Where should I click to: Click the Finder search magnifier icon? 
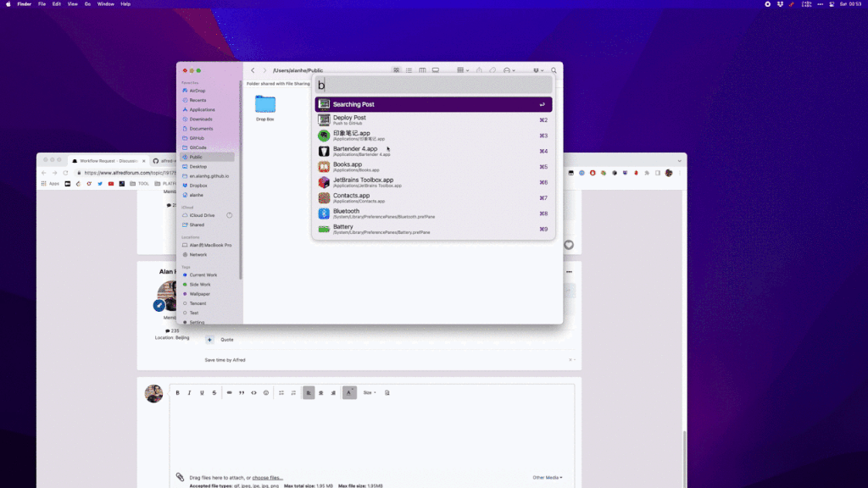tap(554, 70)
